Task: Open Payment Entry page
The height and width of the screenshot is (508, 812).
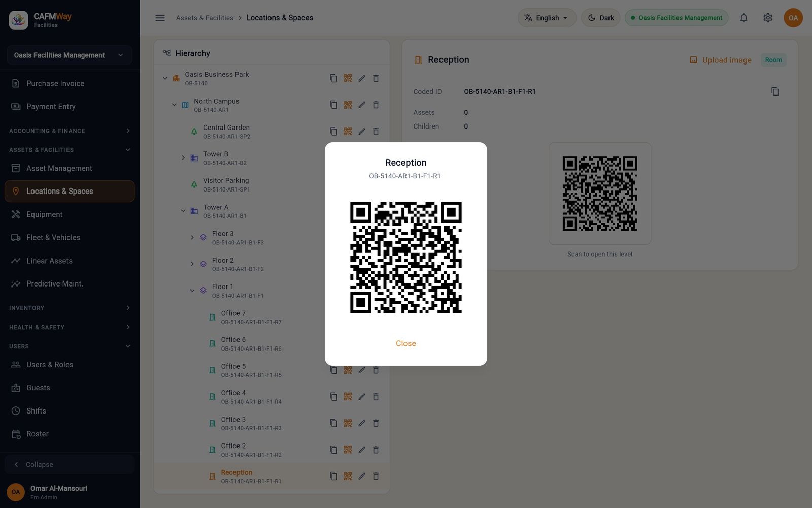Action: pos(70,106)
